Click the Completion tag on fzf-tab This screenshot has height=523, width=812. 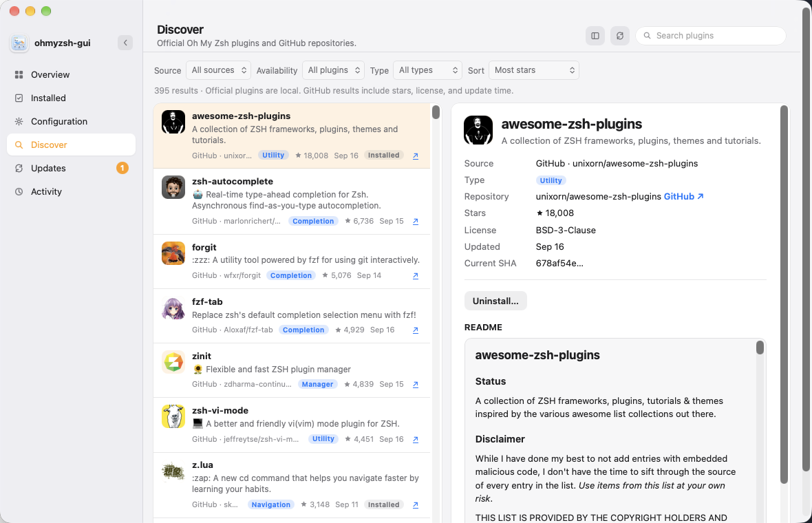click(x=303, y=330)
